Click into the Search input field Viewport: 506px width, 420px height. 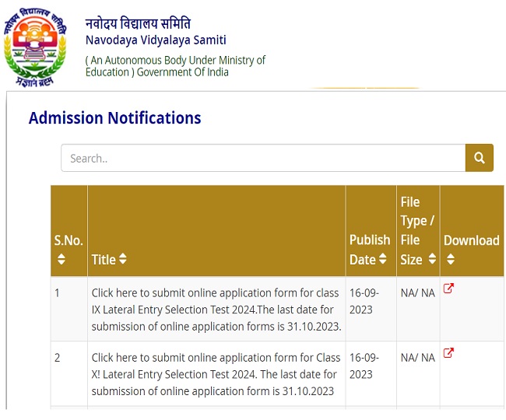coord(263,158)
